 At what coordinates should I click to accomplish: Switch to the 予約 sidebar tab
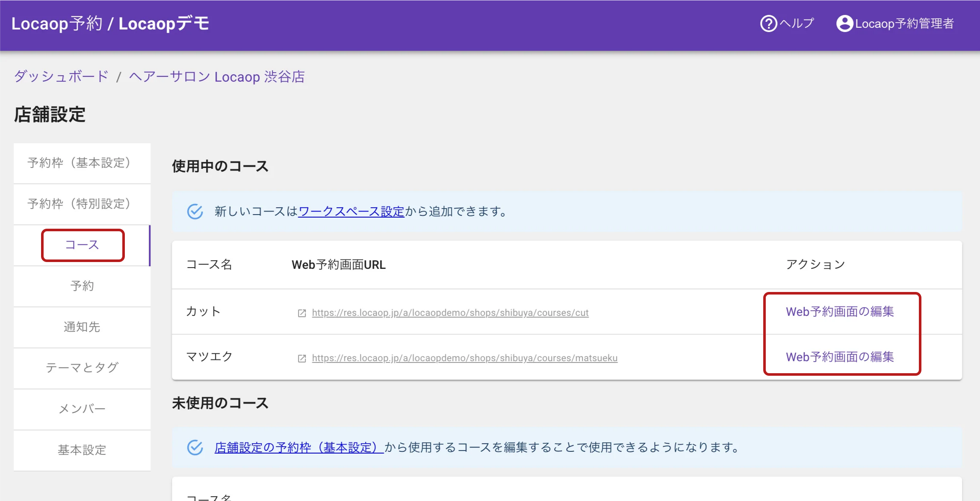(82, 286)
